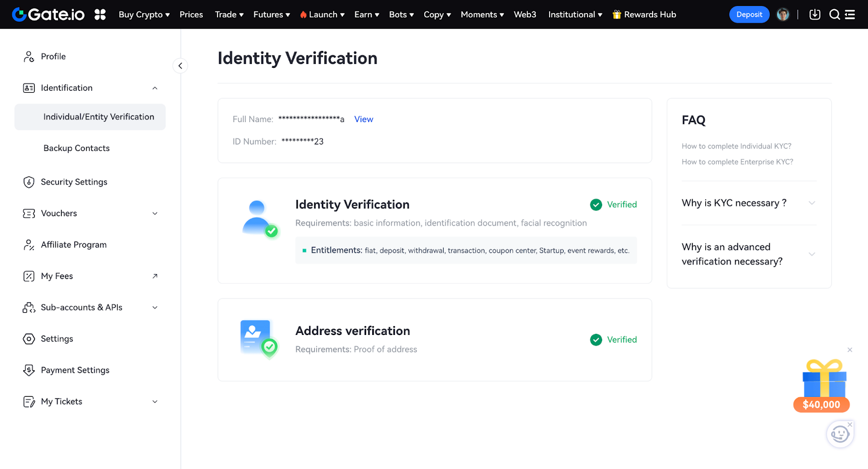
Task: Open the four-dot apps grid icon
Action: point(100,15)
